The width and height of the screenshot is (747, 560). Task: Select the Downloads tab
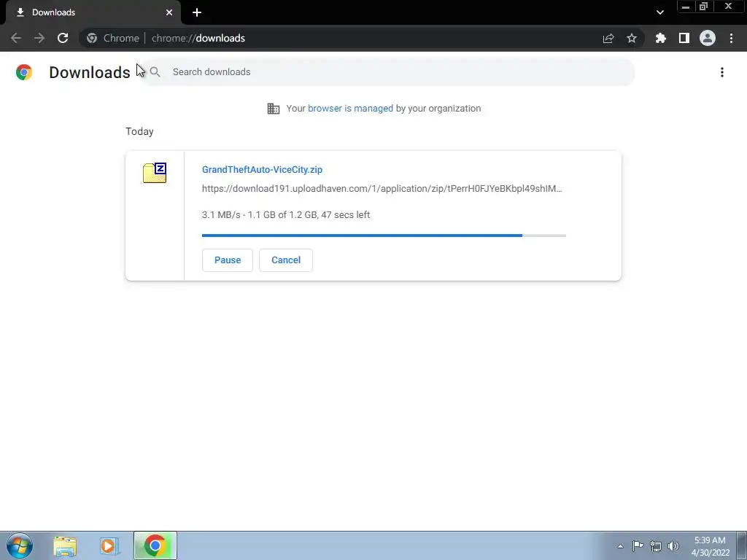click(93, 12)
